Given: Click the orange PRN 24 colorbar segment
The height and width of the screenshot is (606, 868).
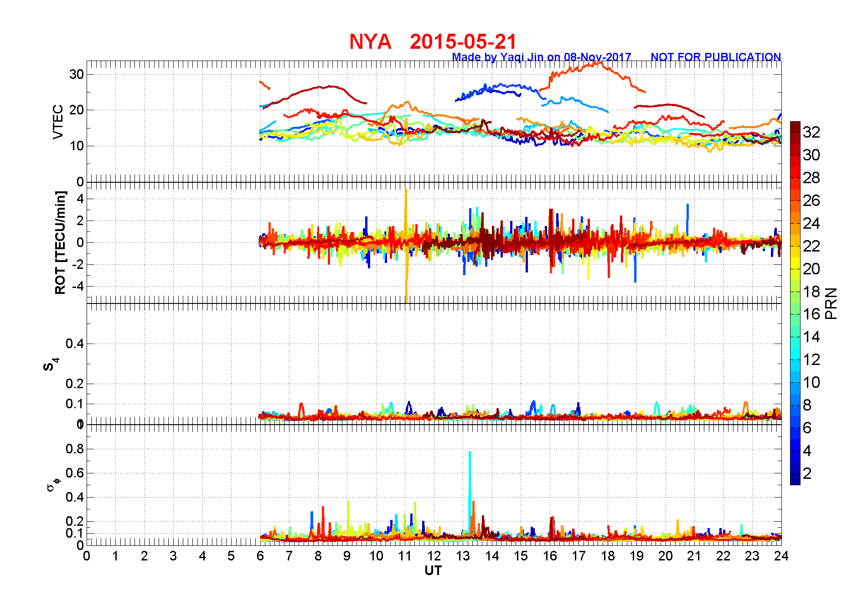Looking at the screenshot, I should coord(795,218).
